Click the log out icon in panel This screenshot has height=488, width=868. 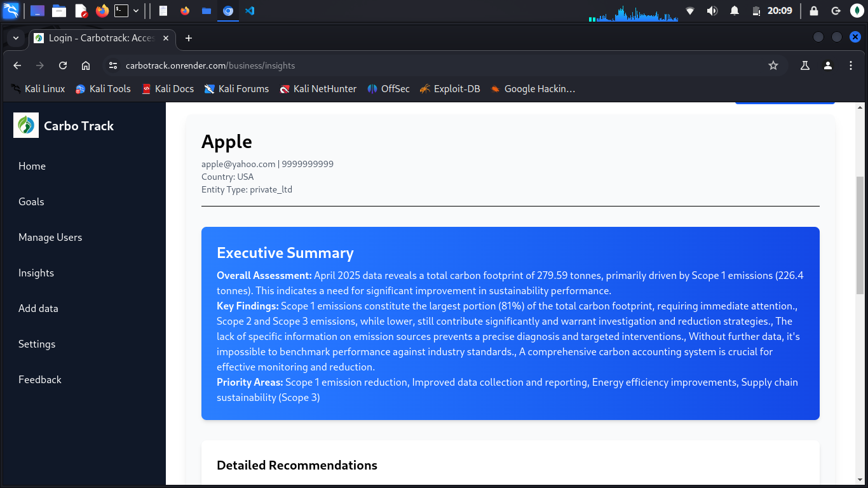836,11
